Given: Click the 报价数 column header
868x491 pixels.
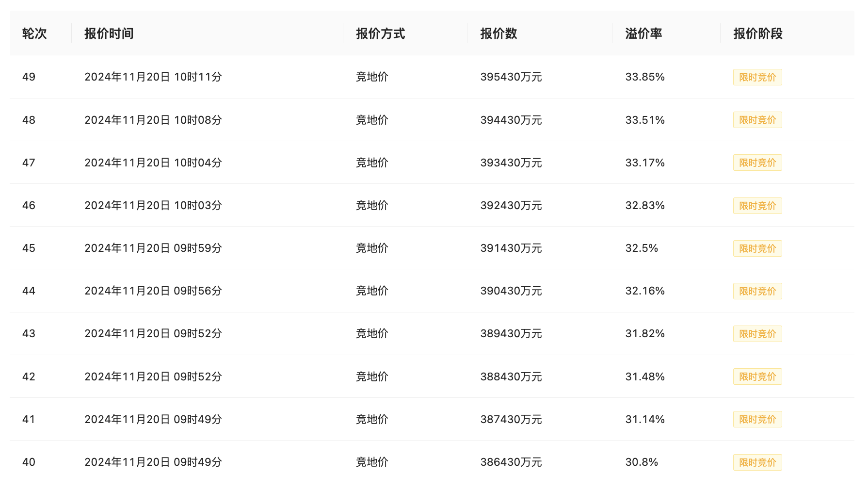Looking at the screenshot, I should pyautogui.click(x=499, y=33).
